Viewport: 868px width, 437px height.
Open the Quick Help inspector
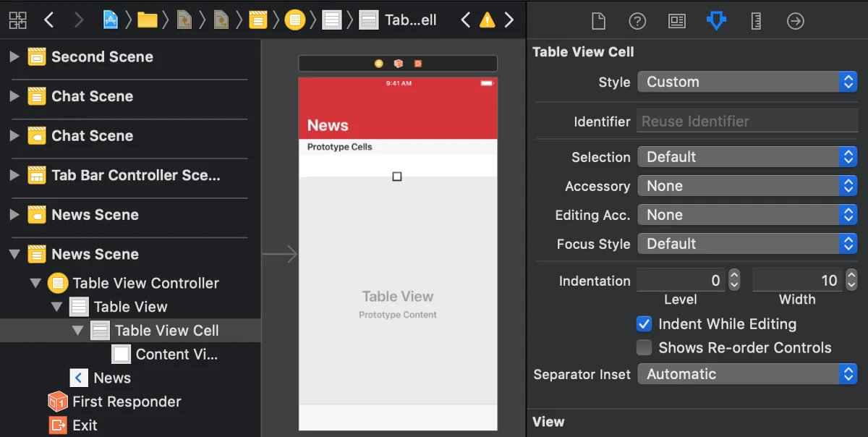637,21
